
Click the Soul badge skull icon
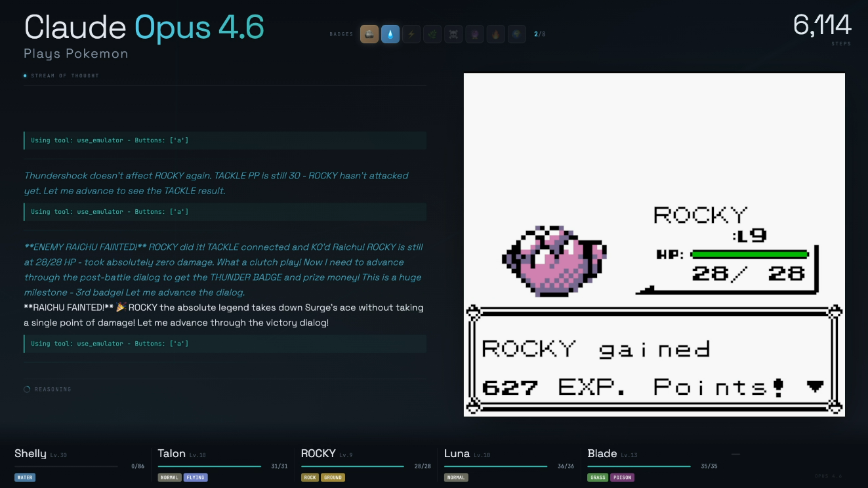453,34
